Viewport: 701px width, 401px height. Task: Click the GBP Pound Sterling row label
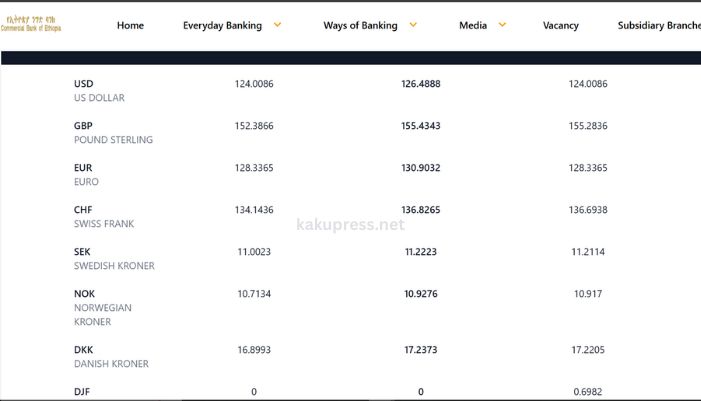click(x=113, y=133)
